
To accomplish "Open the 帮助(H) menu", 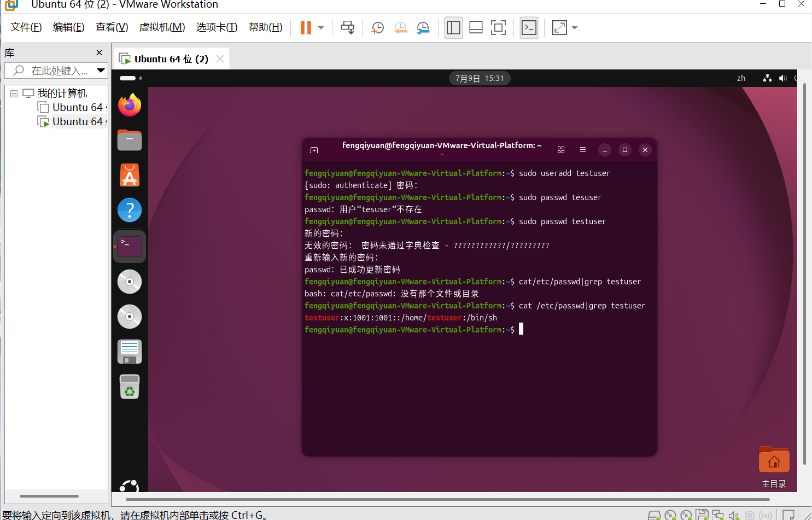I will click(266, 27).
